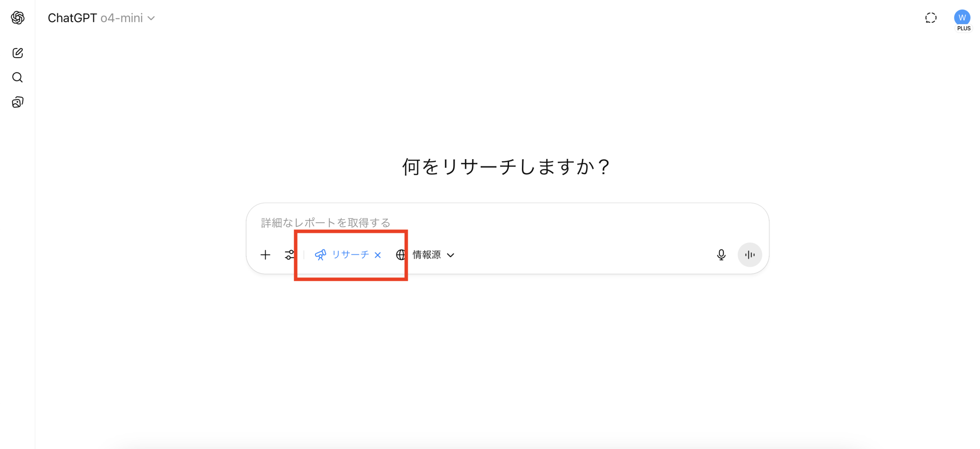The width and height of the screenshot is (980, 449).
Task: Open chat search via the magnifier icon
Action: click(18, 78)
